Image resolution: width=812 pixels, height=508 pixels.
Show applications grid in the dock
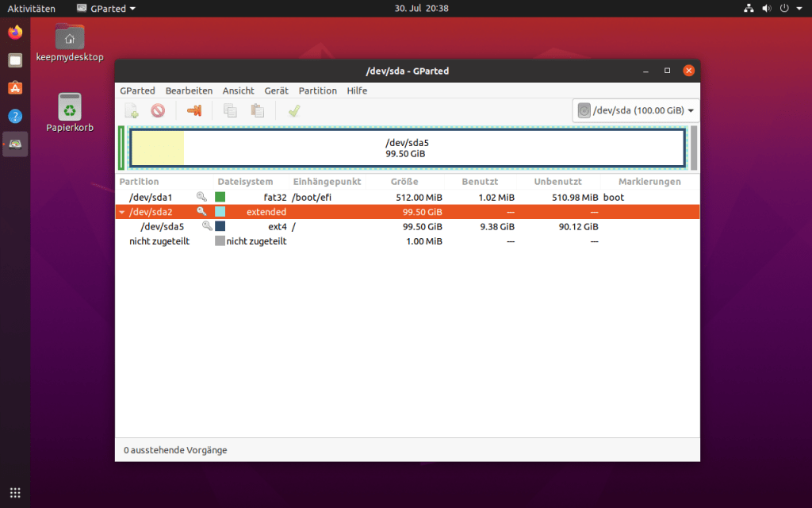pyautogui.click(x=15, y=492)
